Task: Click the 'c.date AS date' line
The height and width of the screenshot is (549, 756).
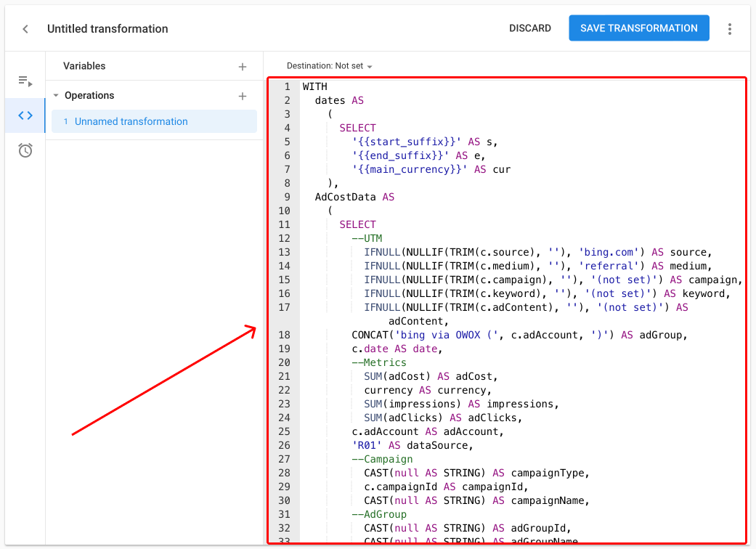Action: 397,349
